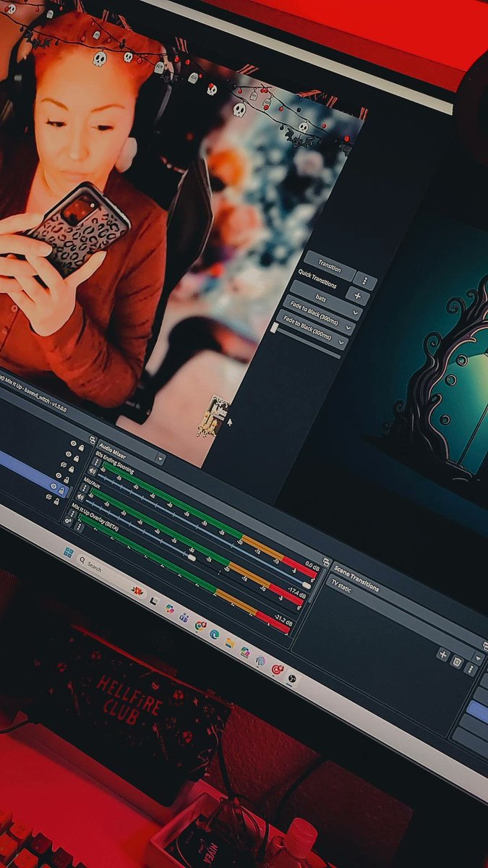
Task: Click the 80s Ending Sooning volume slider handle
Action: click(307, 585)
